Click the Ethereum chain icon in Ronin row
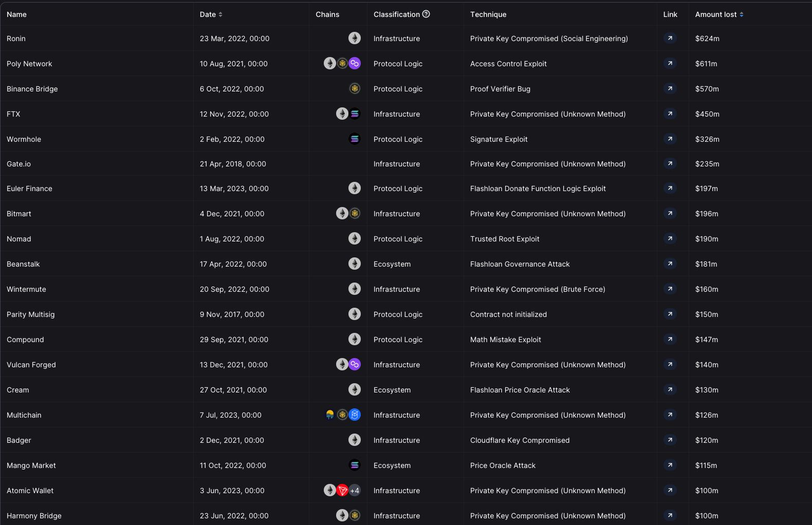812x525 pixels. [x=355, y=38]
